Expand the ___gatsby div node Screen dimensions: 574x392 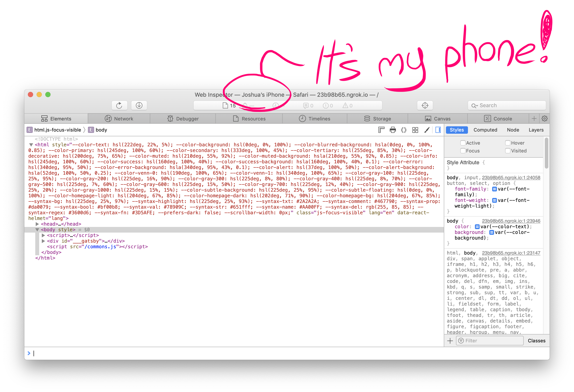tap(43, 241)
